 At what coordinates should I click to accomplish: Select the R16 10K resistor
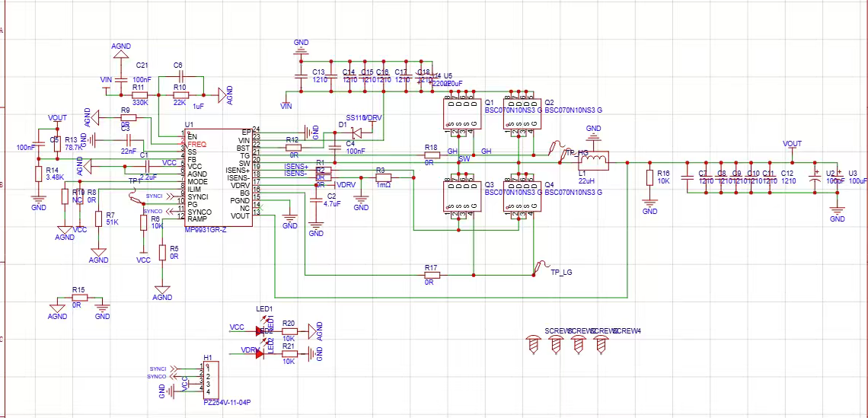pyautogui.click(x=649, y=177)
